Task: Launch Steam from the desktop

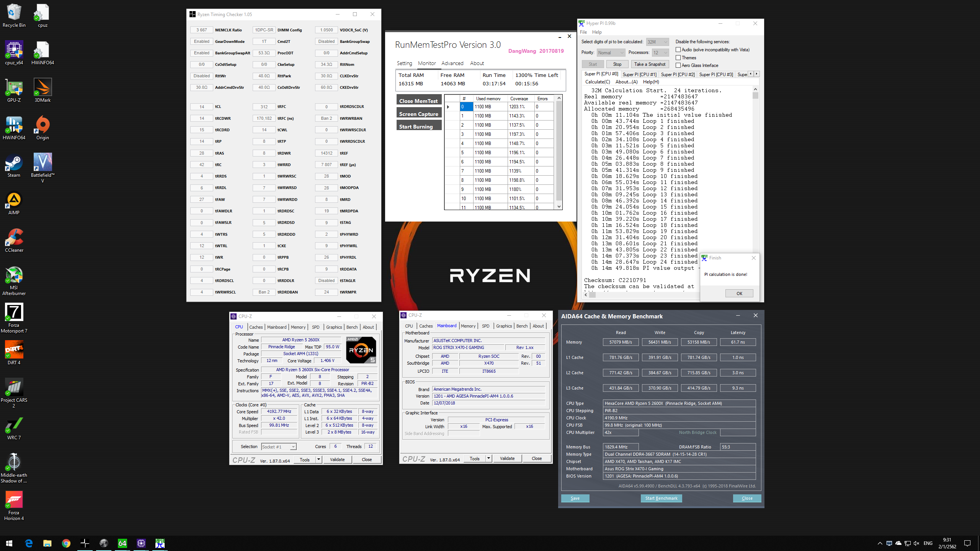Action: (x=14, y=165)
